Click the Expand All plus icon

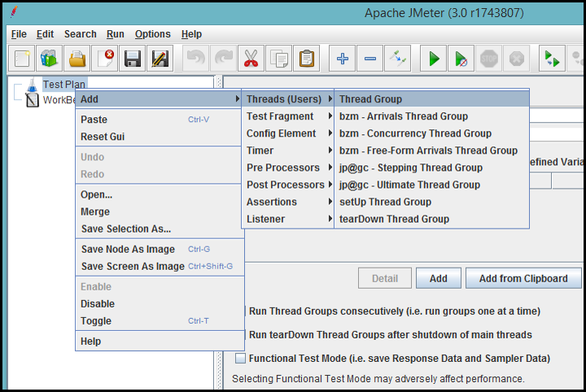343,59
